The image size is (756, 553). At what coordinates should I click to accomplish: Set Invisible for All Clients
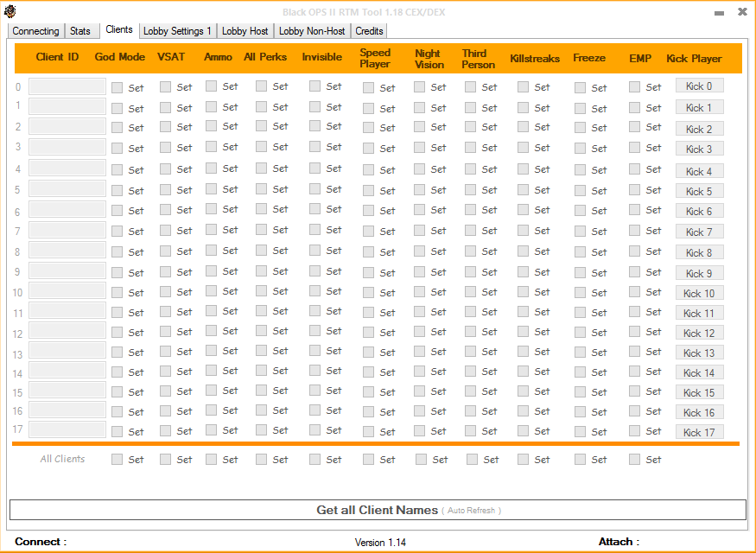pyautogui.click(x=314, y=460)
